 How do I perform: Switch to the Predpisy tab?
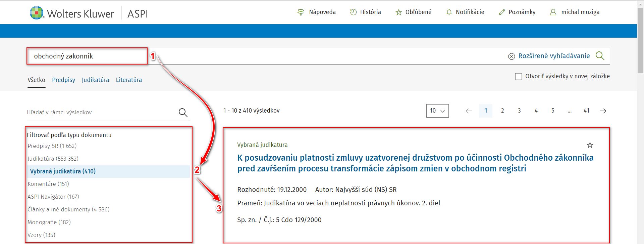(x=63, y=80)
